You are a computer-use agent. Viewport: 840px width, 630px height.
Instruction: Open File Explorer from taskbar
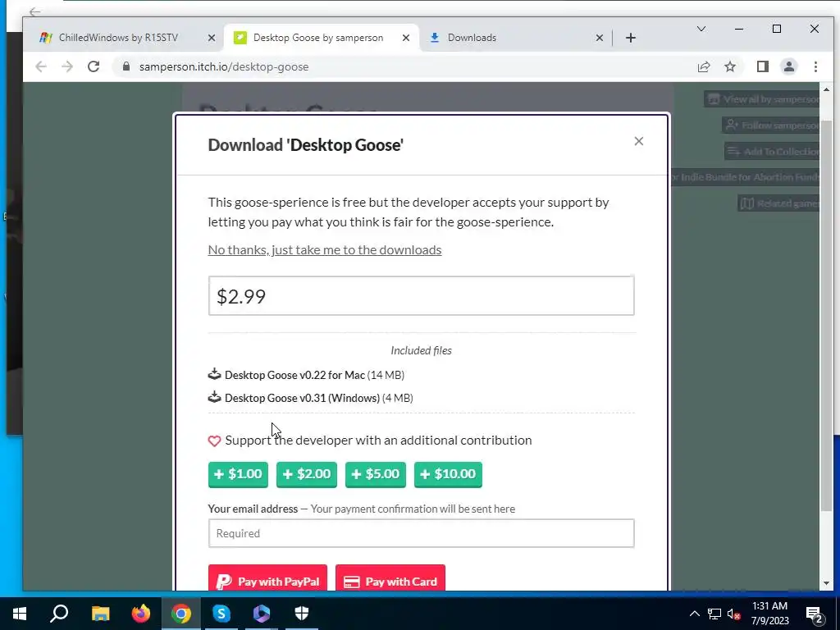pos(100,614)
